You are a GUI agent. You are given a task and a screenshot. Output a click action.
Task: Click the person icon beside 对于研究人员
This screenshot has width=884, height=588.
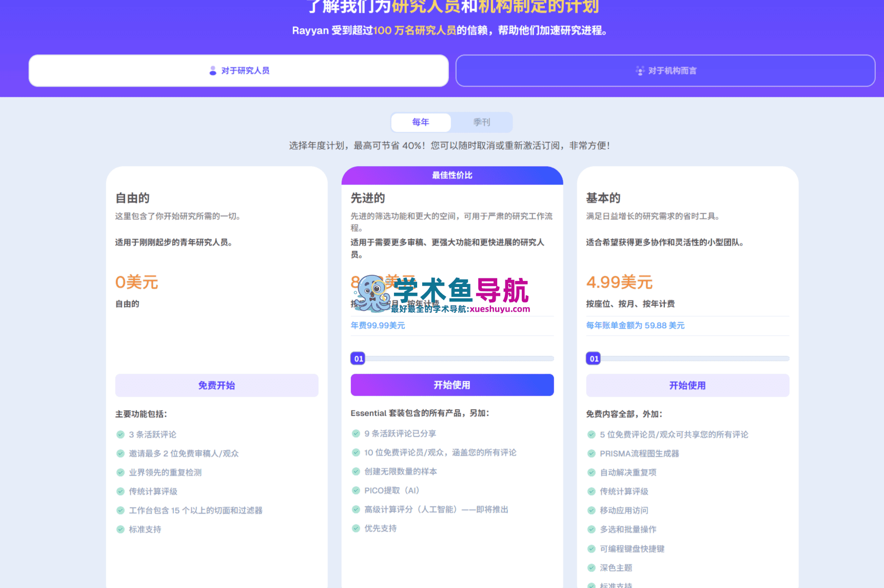pos(213,71)
